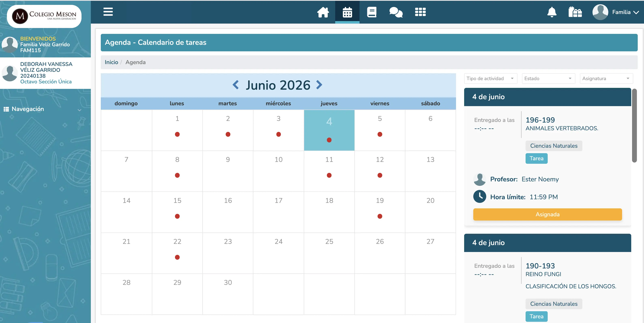Click CLASIFICACIÓN DE LOS HONGOS text
644x323 pixels.
(571, 286)
